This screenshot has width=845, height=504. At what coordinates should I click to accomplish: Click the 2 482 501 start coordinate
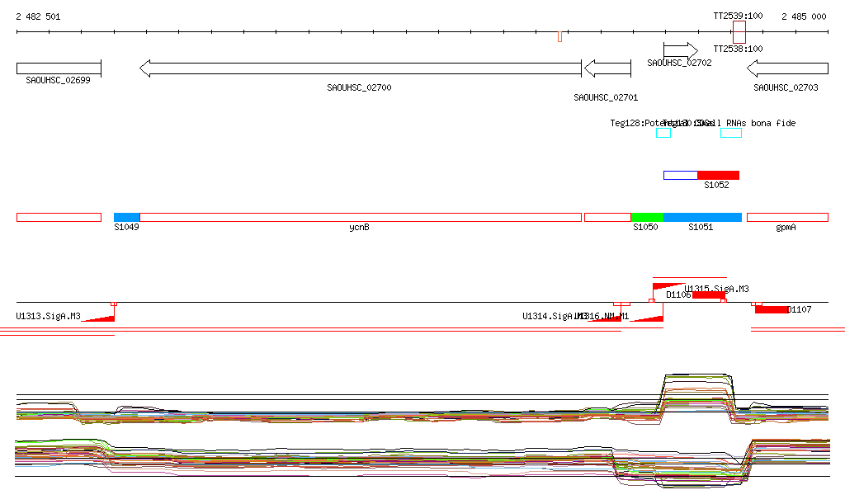(38, 16)
